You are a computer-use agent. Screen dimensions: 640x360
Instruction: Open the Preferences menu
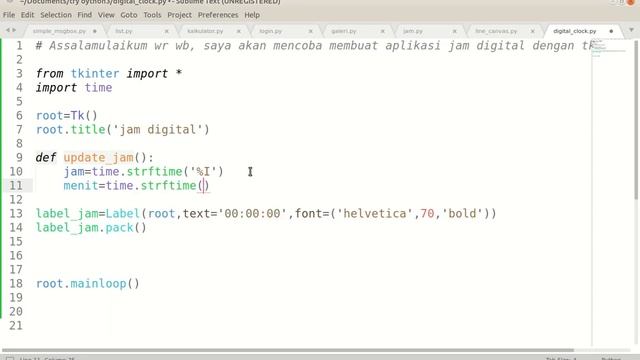(x=218, y=15)
